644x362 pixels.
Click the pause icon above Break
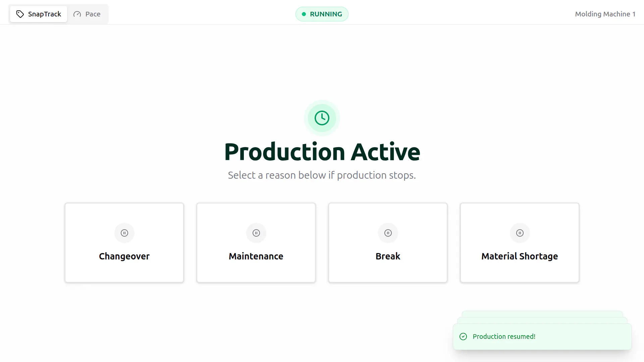(x=388, y=233)
